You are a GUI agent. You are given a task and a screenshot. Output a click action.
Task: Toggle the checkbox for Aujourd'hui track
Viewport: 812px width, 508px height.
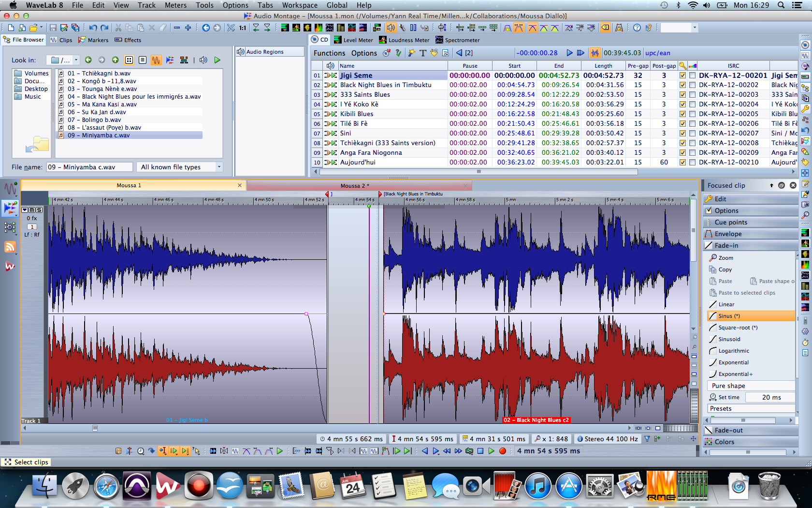click(682, 163)
